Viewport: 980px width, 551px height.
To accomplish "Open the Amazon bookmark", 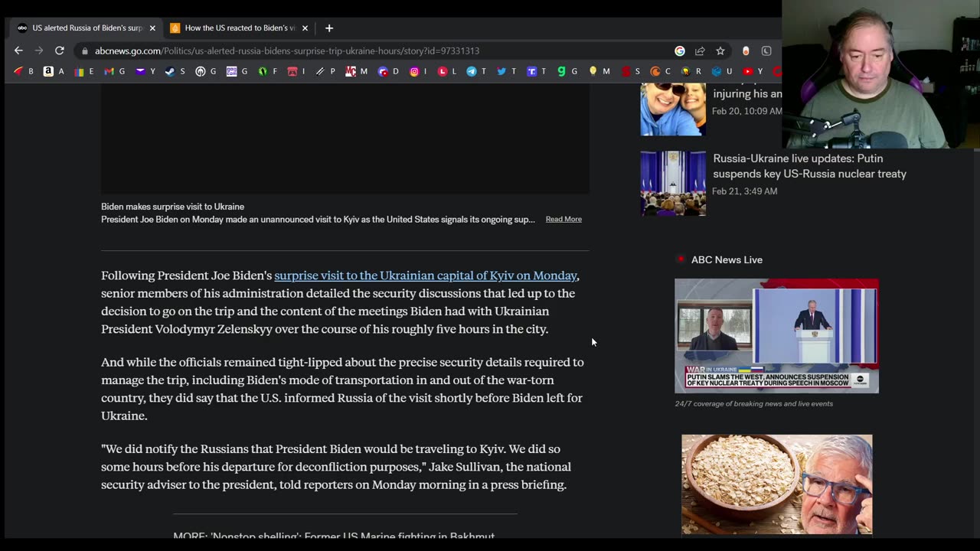I will [x=54, y=71].
